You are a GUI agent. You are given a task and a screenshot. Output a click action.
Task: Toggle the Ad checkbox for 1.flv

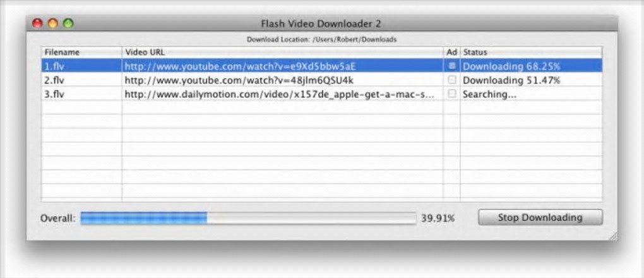pos(452,66)
